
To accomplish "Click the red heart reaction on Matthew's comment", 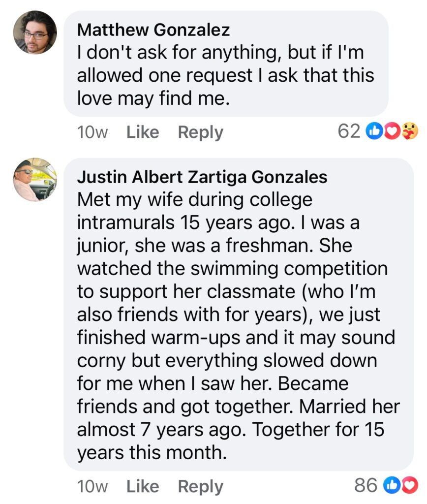I will 391,131.
